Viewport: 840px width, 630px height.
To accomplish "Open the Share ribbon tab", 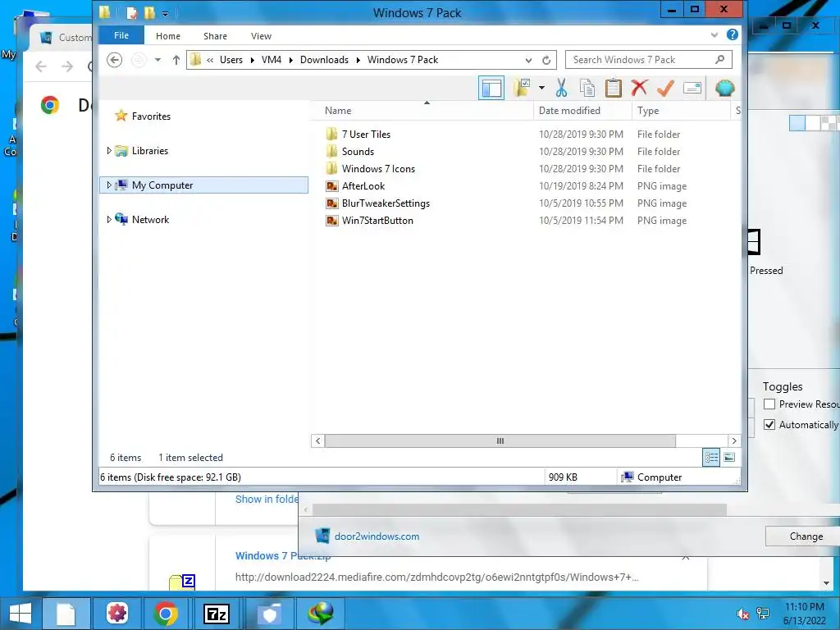I will (215, 36).
